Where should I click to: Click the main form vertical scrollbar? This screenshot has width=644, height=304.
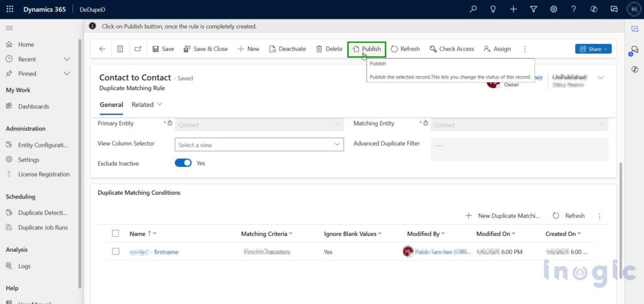pos(620,222)
